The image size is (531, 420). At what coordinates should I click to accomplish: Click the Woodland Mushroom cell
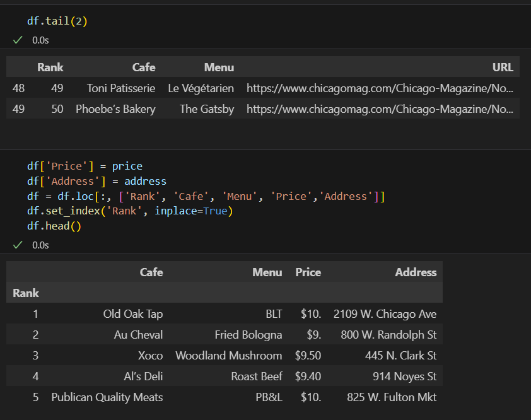point(228,356)
